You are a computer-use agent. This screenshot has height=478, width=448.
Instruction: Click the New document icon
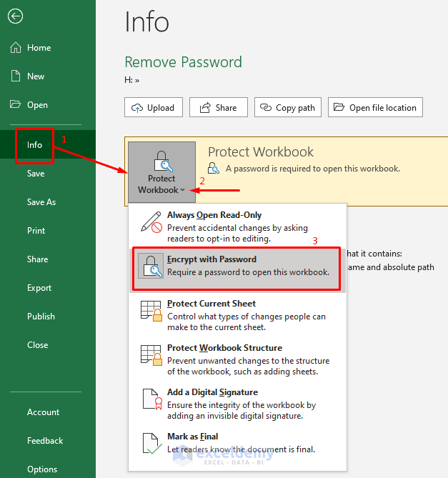tap(16, 76)
